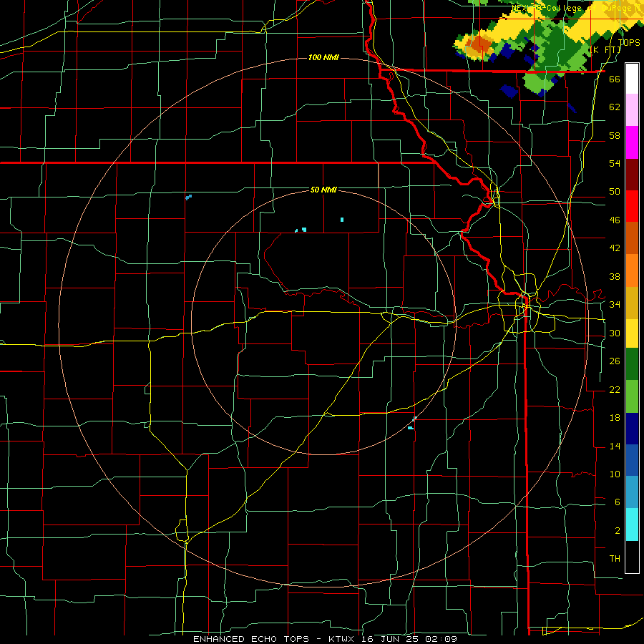The height and width of the screenshot is (644, 644).
Task: Click the K FT units label
Action: pos(606,50)
